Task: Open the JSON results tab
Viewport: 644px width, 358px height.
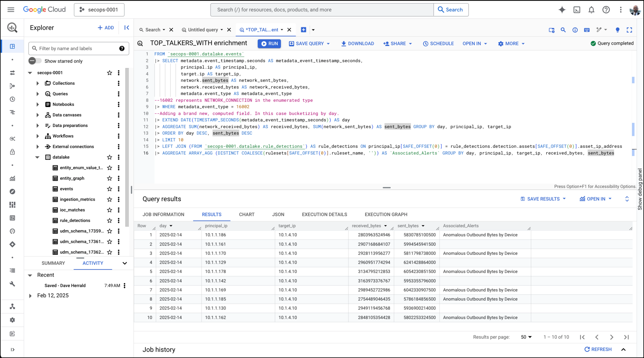Action: [x=278, y=214]
